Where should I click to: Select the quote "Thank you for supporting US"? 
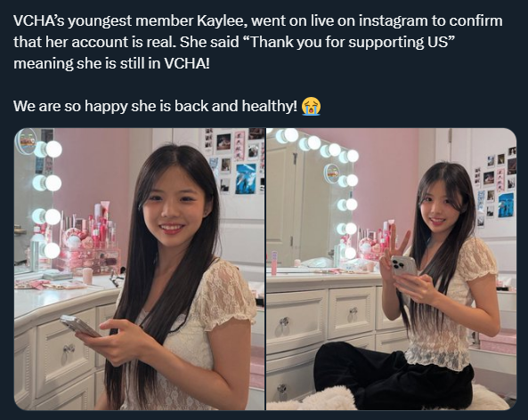pos(348,43)
